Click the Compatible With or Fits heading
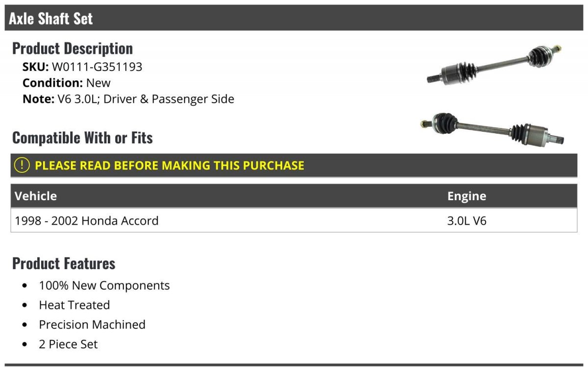Image resolution: width=588 pixels, height=371 pixels. [x=82, y=138]
